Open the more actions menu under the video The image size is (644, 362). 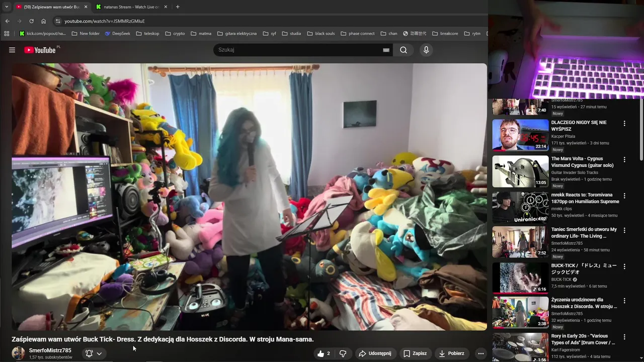pos(480,353)
